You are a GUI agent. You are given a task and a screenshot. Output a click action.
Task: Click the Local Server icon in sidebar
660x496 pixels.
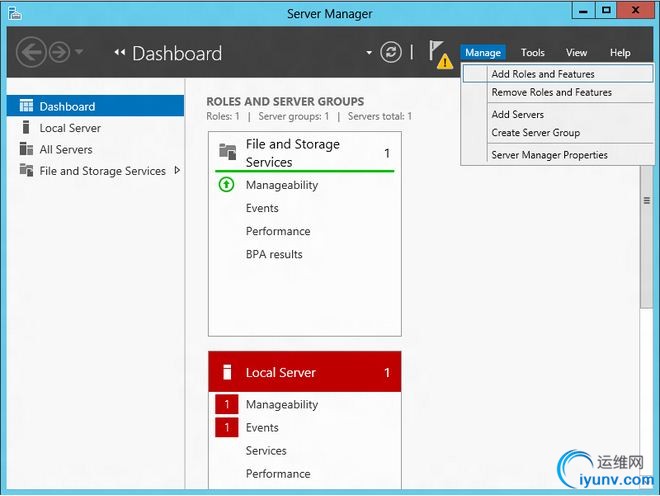point(26,127)
